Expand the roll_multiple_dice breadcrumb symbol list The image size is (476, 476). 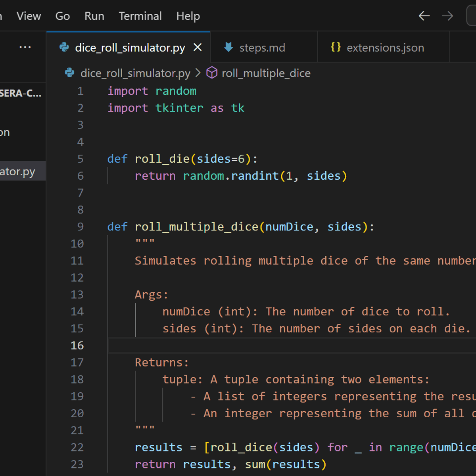[x=266, y=73]
